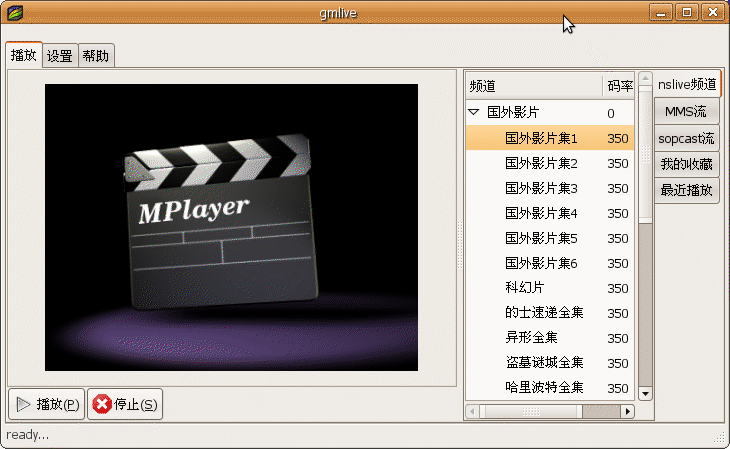
Task: Switch to the MMS流 side tab
Action: pos(686,111)
